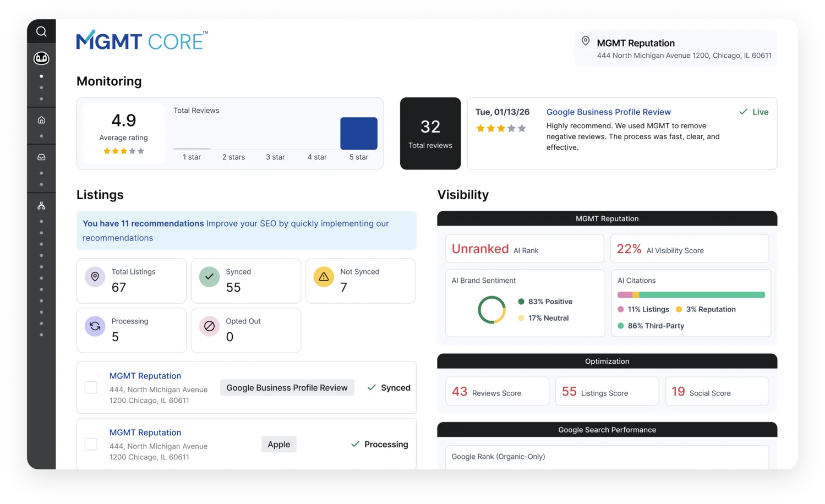This screenshot has width=825, height=504.
Task: Open the Google Business Profile Review link
Action: pyautogui.click(x=608, y=112)
